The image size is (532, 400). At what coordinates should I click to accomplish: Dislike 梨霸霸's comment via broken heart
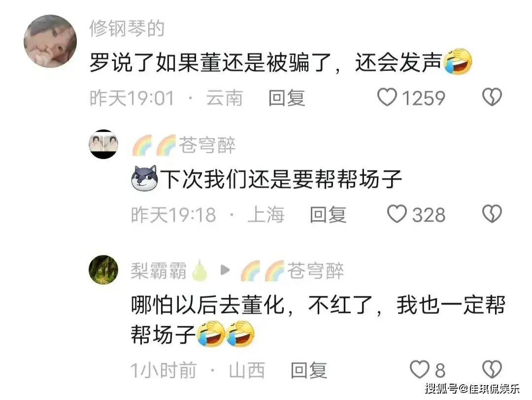click(x=492, y=369)
